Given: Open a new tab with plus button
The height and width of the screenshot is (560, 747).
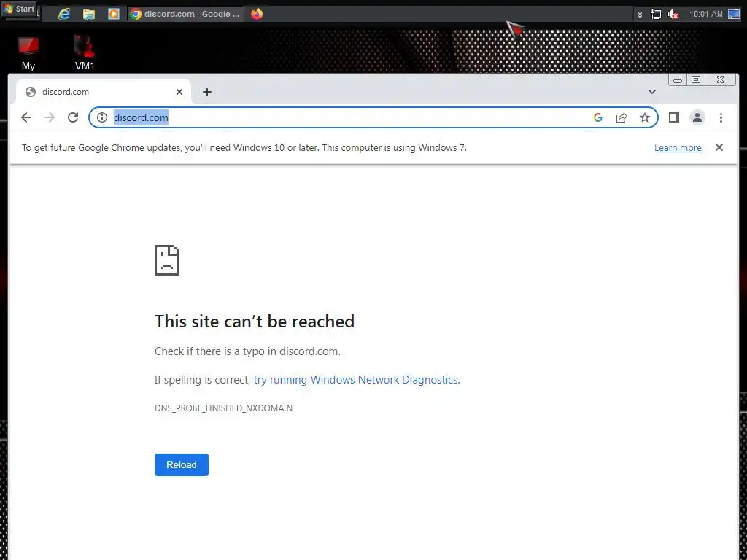Looking at the screenshot, I should pos(206,92).
